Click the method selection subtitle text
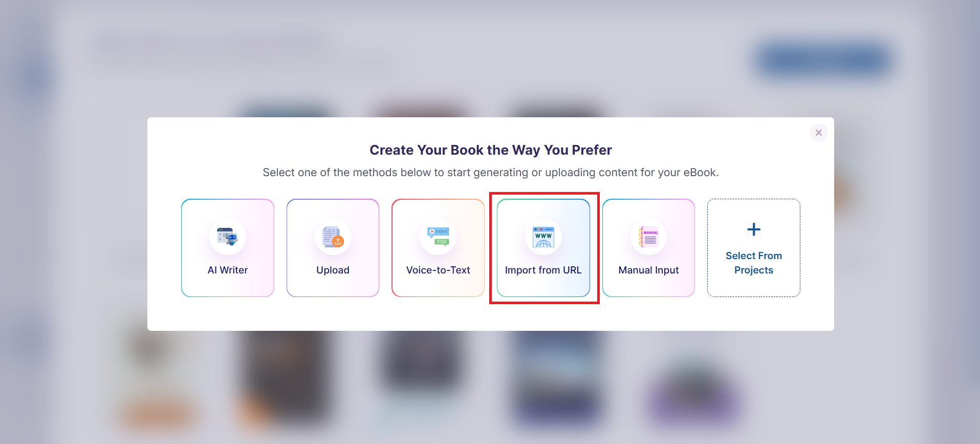The image size is (980, 444). pyautogui.click(x=491, y=173)
